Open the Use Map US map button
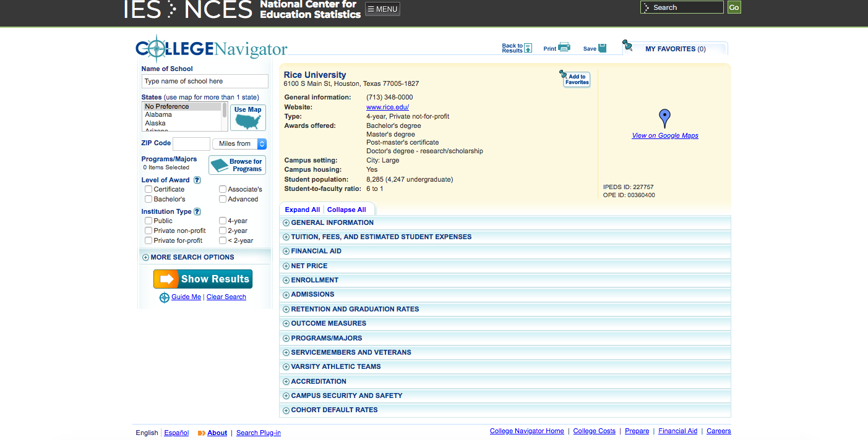 [248, 117]
